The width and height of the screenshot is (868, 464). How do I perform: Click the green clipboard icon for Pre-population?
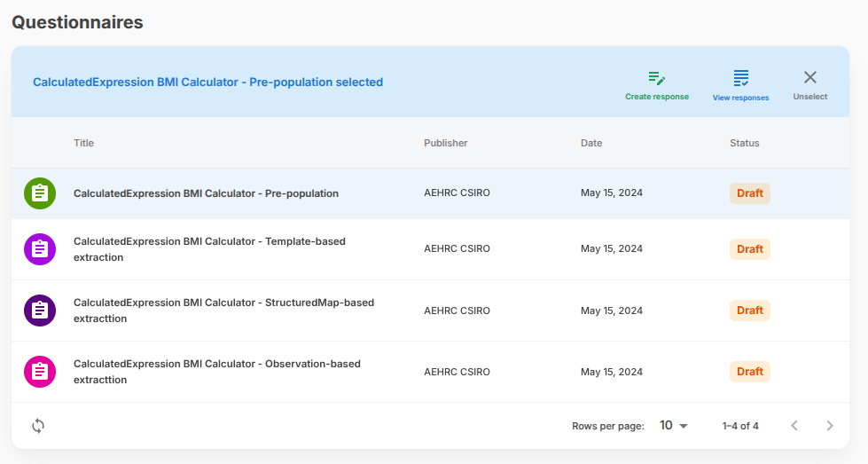(40, 193)
